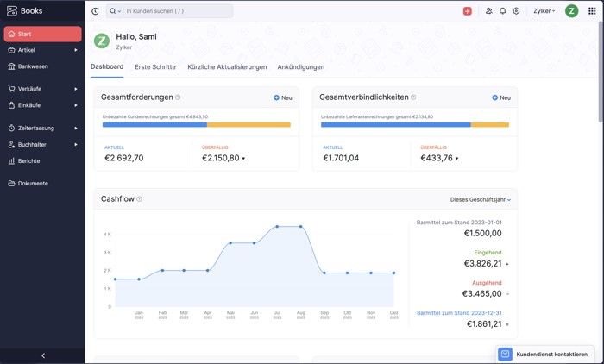604x364 pixels.
Task: Expand the Buchhalter submenu arrow
Action: coord(76,144)
